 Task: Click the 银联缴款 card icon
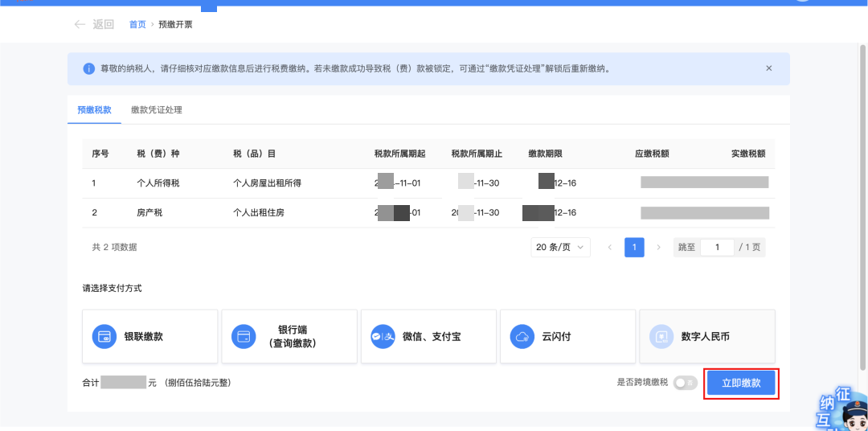click(x=104, y=336)
